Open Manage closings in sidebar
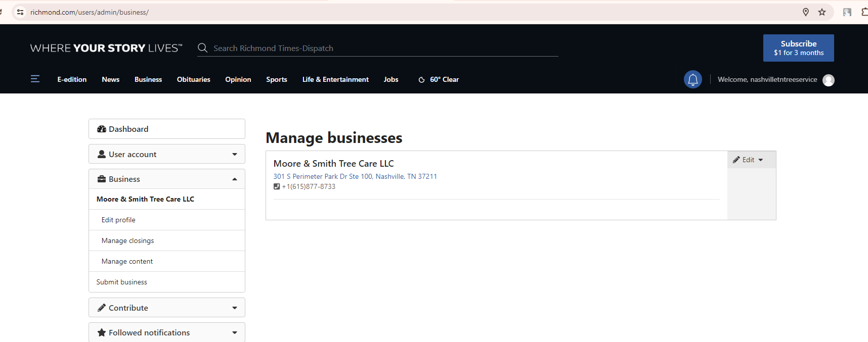The image size is (868, 342). click(127, 240)
